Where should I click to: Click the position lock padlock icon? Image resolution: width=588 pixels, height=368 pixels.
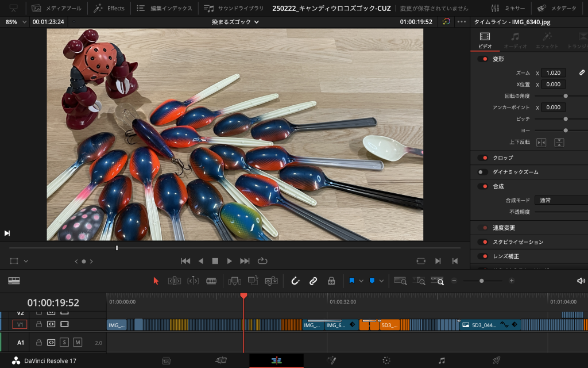tap(331, 281)
